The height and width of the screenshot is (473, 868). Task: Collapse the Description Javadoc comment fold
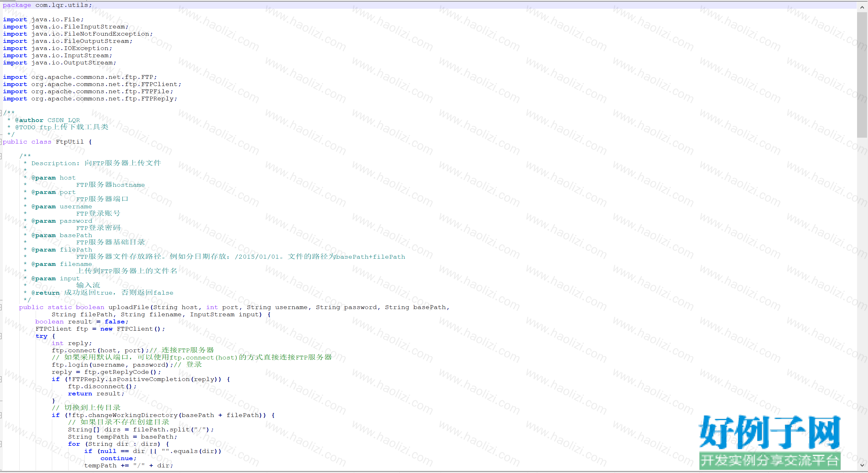(x=1, y=156)
